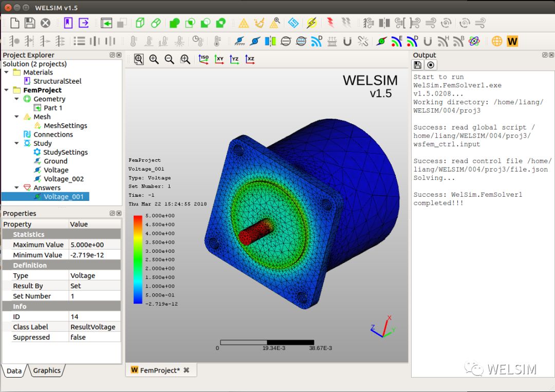Close the FemProject* tab
Screen dimensions: 555x392
[187, 370]
